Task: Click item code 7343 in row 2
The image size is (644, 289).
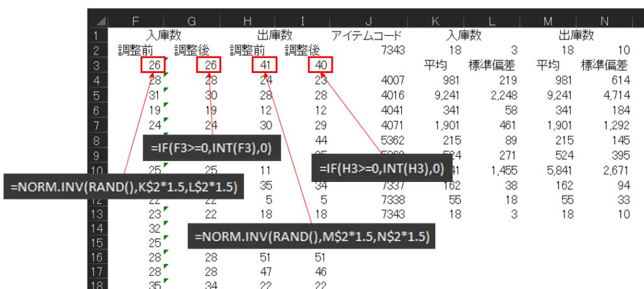Action: coord(391,50)
